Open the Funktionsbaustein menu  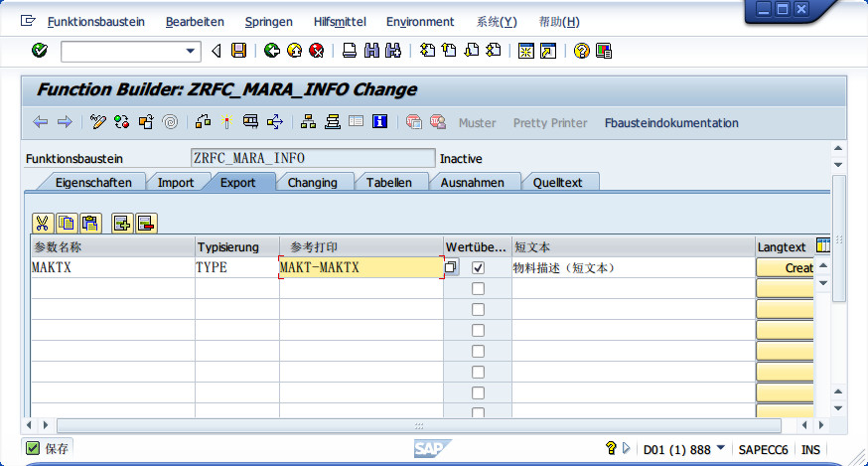[95, 22]
